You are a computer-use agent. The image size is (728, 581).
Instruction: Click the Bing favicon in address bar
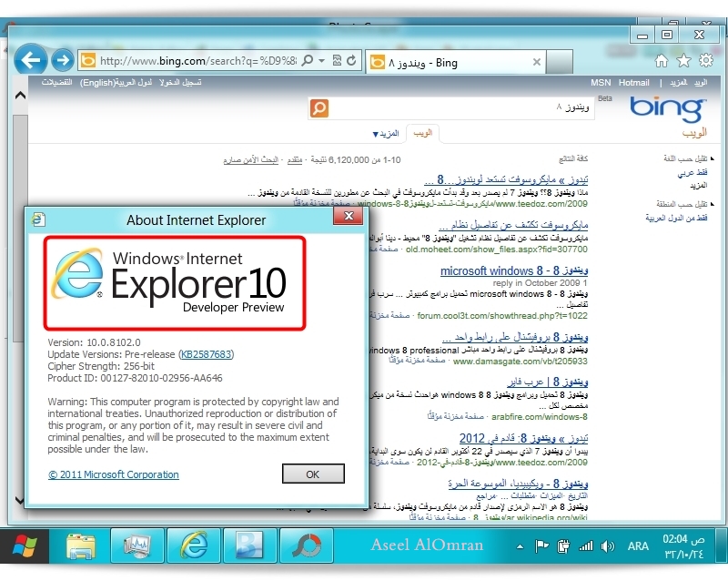click(x=87, y=61)
